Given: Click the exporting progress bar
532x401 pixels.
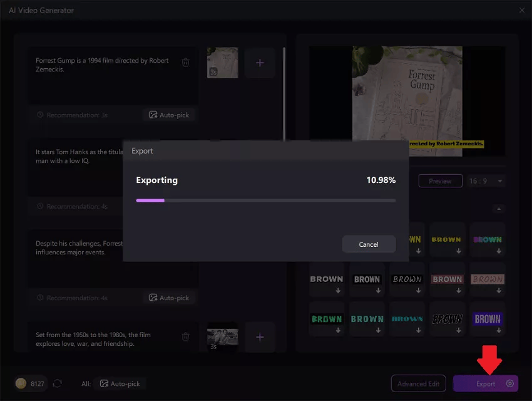Looking at the screenshot, I should coord(265,200).
